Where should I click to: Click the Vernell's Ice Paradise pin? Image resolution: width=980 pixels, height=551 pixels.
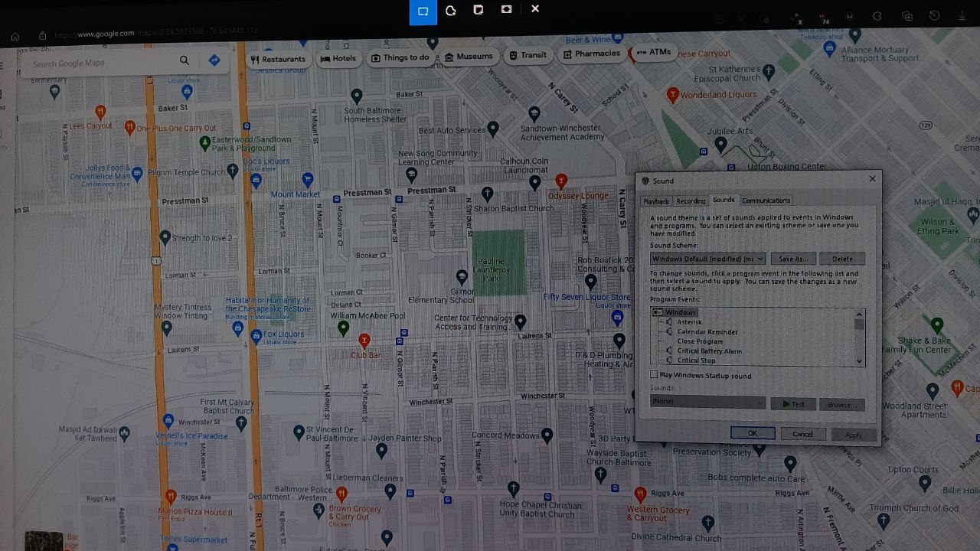pyautogui.click(x=168, y=421)
